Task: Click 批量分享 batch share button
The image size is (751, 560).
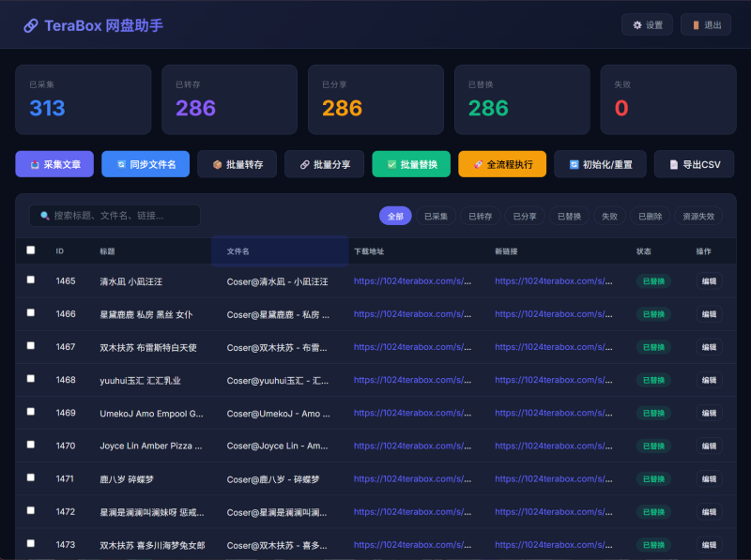Action: (x=324, y=164)
